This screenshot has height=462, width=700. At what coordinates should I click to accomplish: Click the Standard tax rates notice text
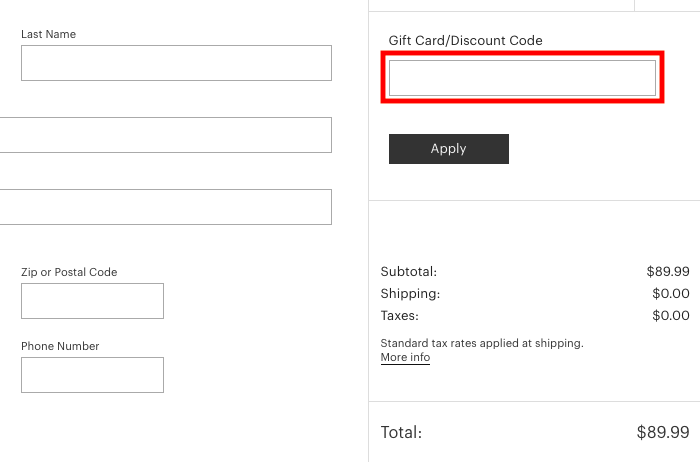[x=482, y=343]
